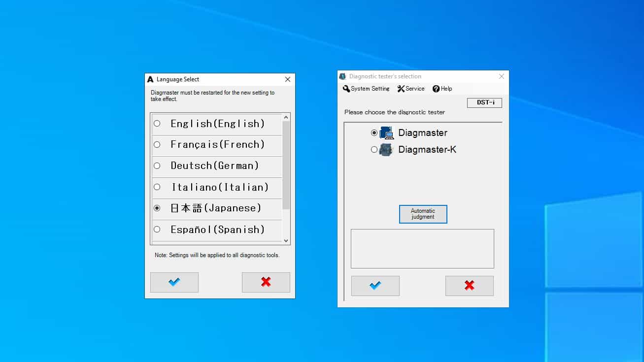Cancel Language Select with red X button

pyautogui.click(x=266, y=282)
